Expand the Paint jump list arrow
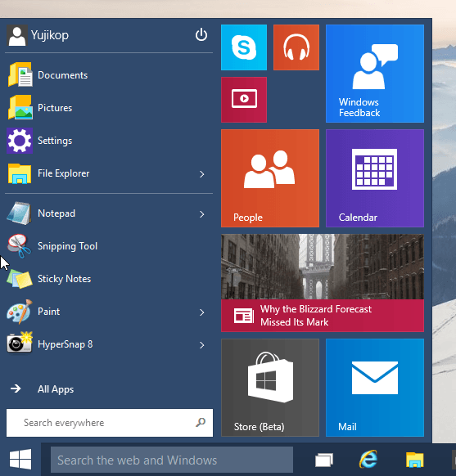456x476 pixels. tap(201, 312)
